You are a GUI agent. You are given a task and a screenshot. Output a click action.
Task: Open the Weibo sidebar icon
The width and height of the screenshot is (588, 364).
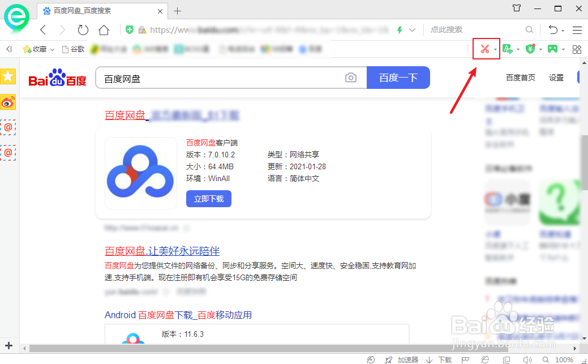point(8,102)
